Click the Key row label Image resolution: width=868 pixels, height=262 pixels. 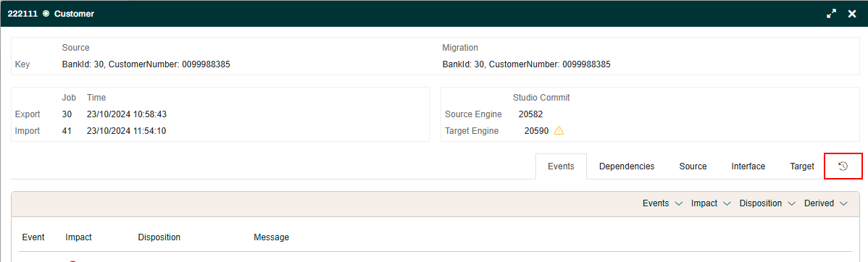pos(22,64)
